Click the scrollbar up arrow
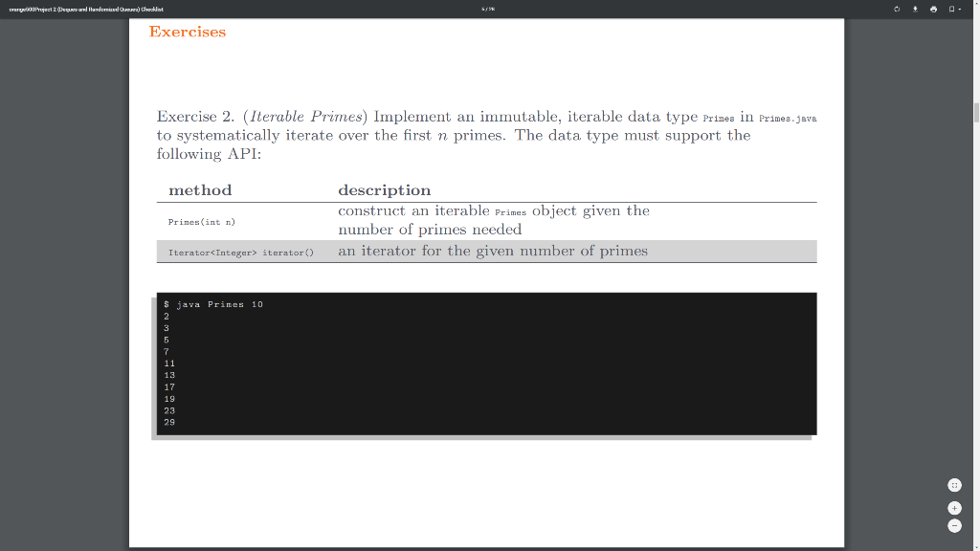 pyautogui.click(x=975, y=4)
